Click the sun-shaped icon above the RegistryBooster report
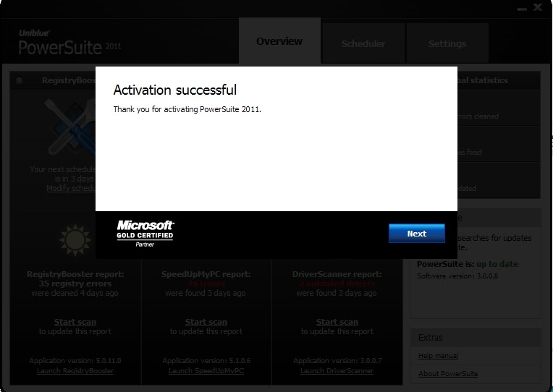 coord(75,239)
